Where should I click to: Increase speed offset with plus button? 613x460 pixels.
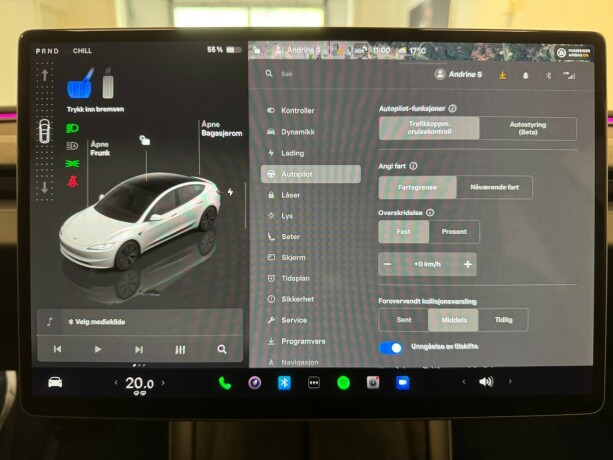click(x=468, y=265)
